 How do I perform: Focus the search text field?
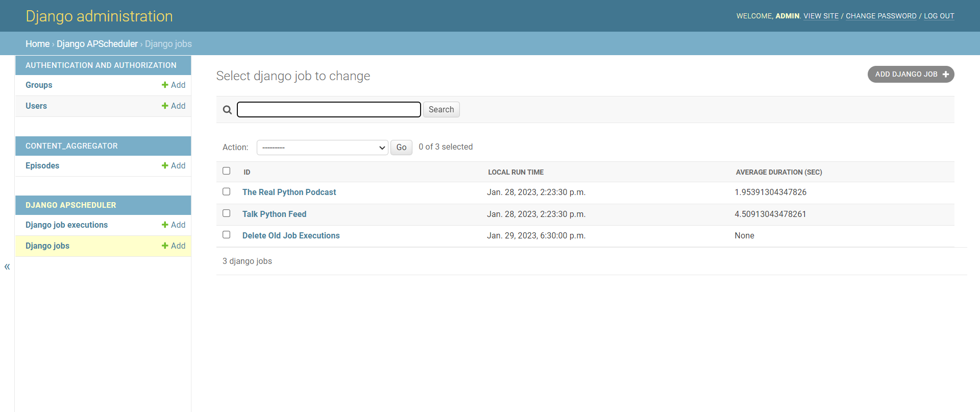click(329, 110)
